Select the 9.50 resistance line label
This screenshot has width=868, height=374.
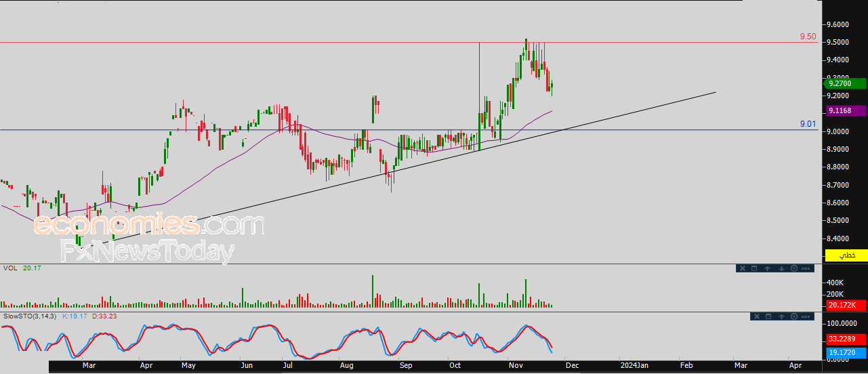tap(808, 37)
